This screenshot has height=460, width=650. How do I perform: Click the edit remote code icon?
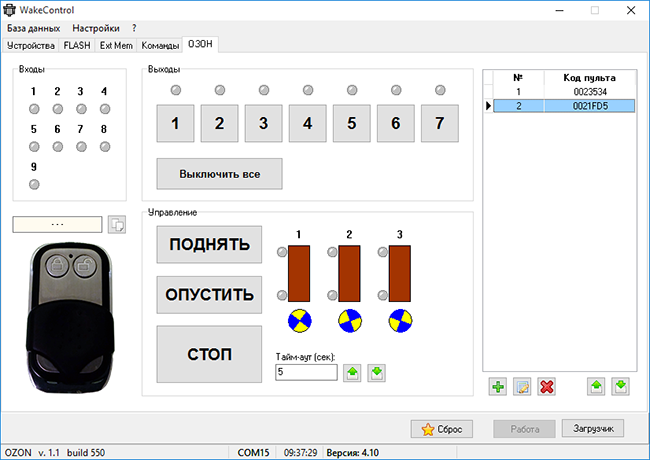(x=522, y=386)
